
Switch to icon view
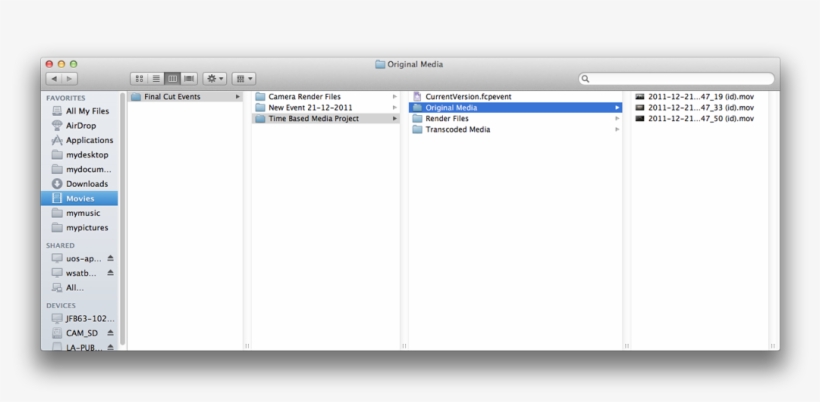[139, 78]
